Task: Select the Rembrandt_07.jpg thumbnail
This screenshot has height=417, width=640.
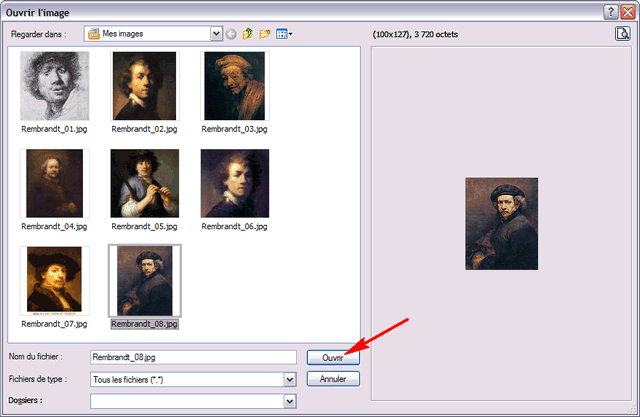Action: [54, 280]
